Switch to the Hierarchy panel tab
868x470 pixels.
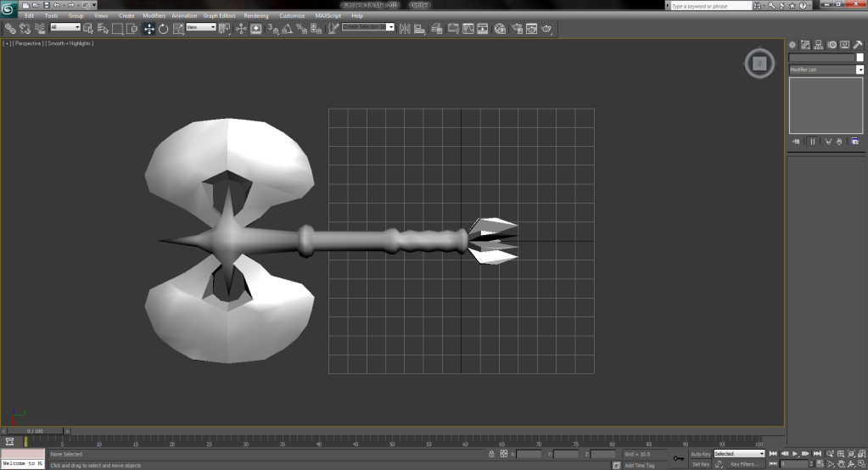click(x=819, y=45)
